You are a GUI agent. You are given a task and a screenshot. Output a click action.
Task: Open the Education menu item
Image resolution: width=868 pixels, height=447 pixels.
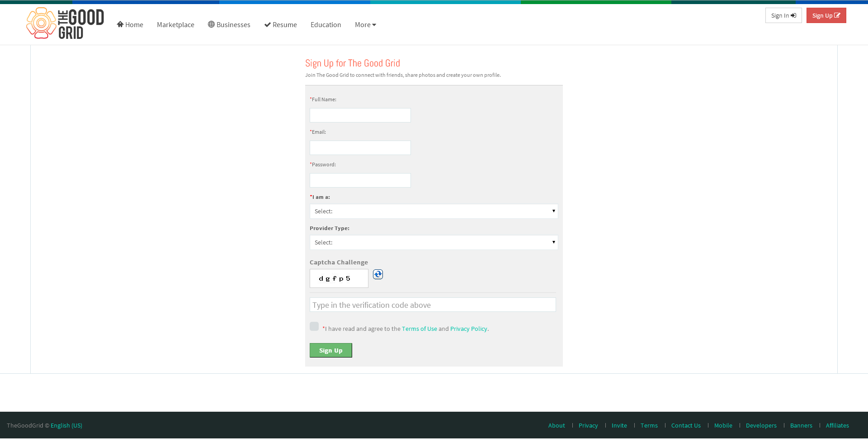pos(325,24)
